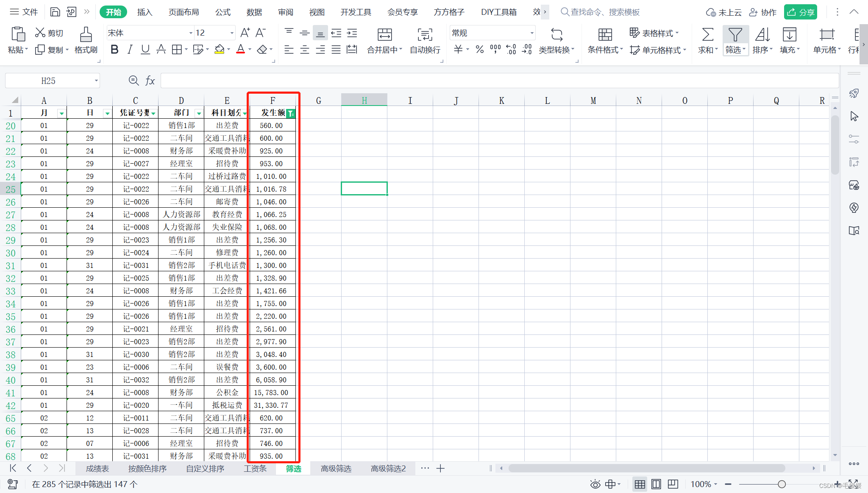Click the Wrap Text (自动换行) icon
Screen dimensions: 868x493
pyautogui.click(x=425, y=35)
